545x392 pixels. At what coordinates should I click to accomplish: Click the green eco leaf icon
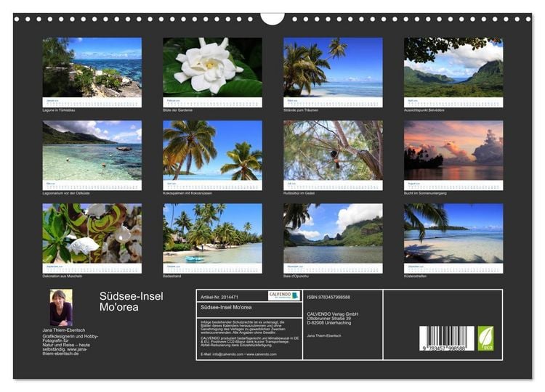485,338
